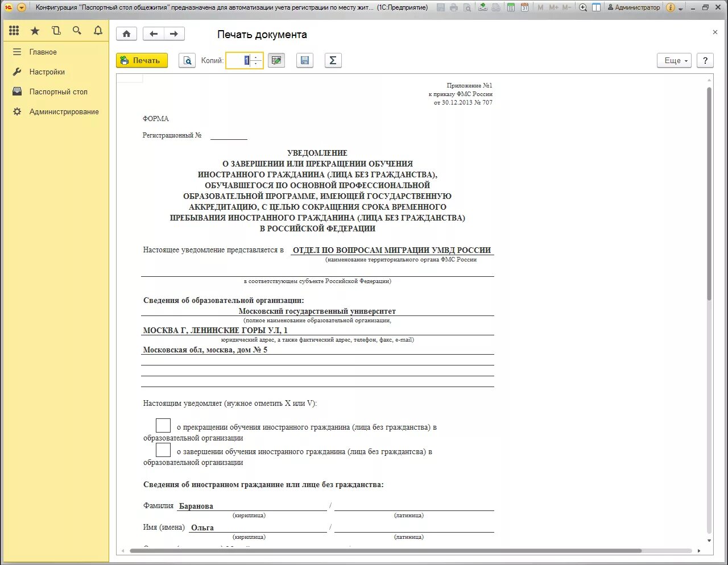
Task: Open the Администрирование section
Action: 64,111
